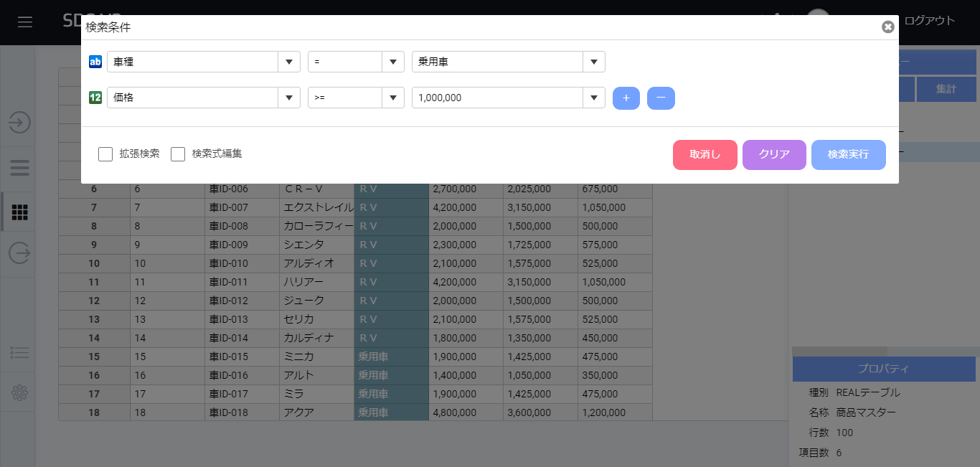Open the settings gear icon in the sidebar
980x467 pixels.
17,392
